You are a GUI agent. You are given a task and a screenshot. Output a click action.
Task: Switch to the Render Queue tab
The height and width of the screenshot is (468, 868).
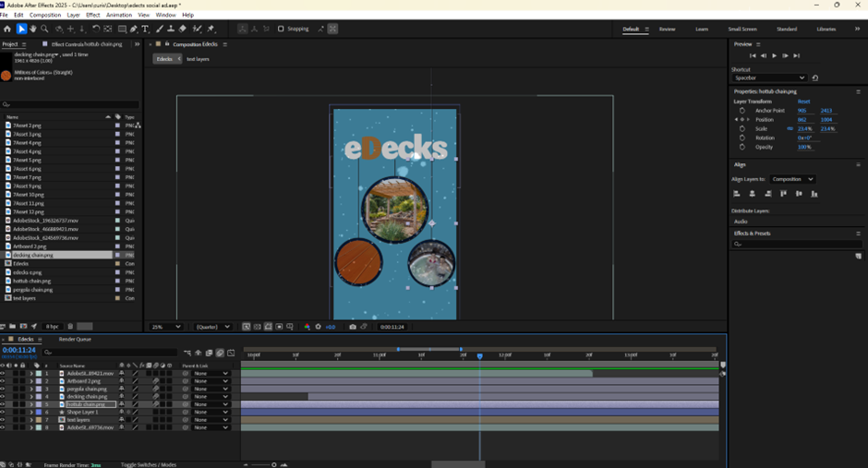pyautogui.click(x=75, y=340)
